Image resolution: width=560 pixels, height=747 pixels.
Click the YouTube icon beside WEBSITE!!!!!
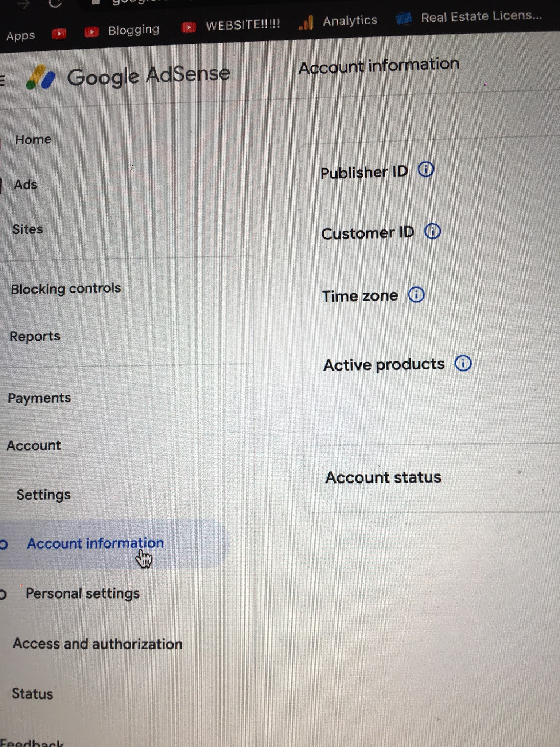click(x=189, y=27)
